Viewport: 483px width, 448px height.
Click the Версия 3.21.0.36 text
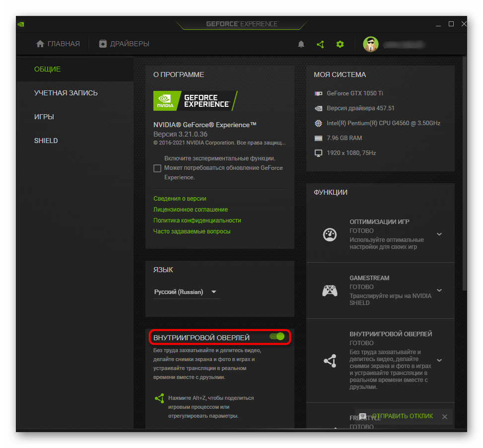(180, 134)
